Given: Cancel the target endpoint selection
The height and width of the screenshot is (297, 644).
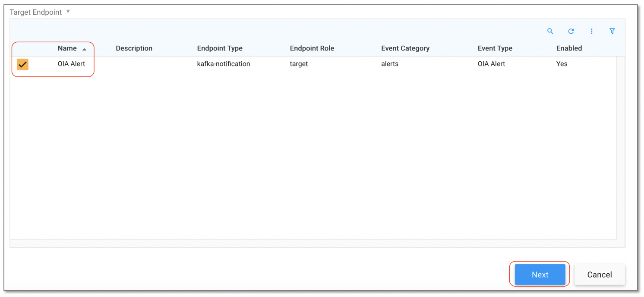Looking at the screenshot, I should point(599,275).
